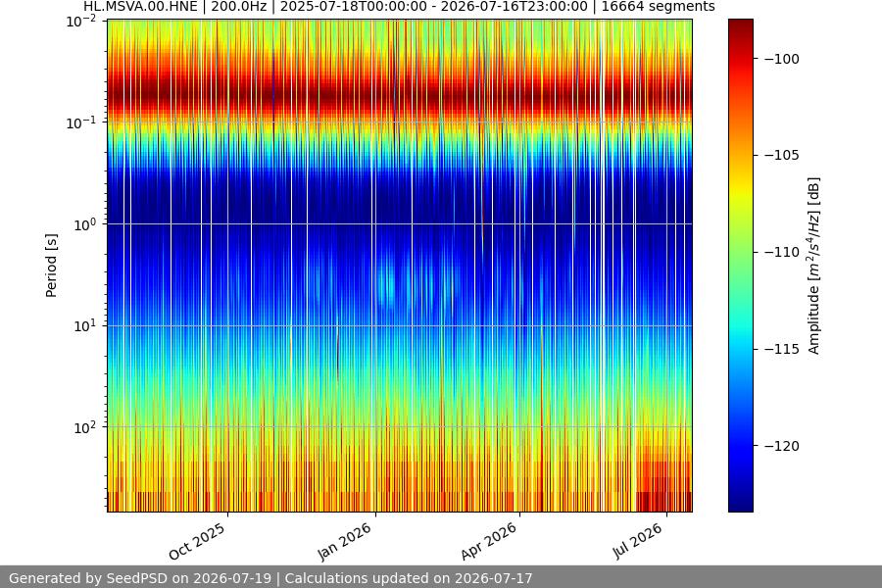Click the 'Period [s]' y-axis label
Image resolution: width=882 pixels, height=588 pixels.
tap(51, 266)
